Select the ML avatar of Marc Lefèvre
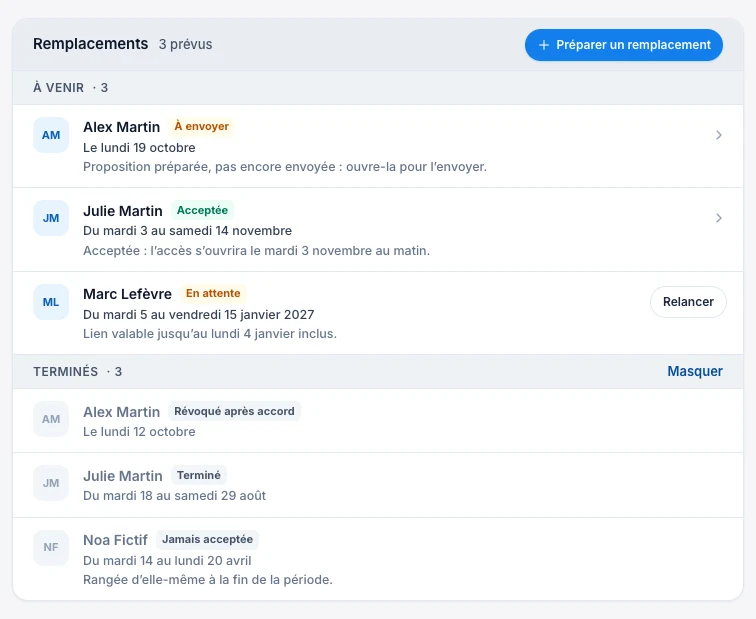Image resolution: width=756 pixels, height=619 pixels. coord(51,302)
